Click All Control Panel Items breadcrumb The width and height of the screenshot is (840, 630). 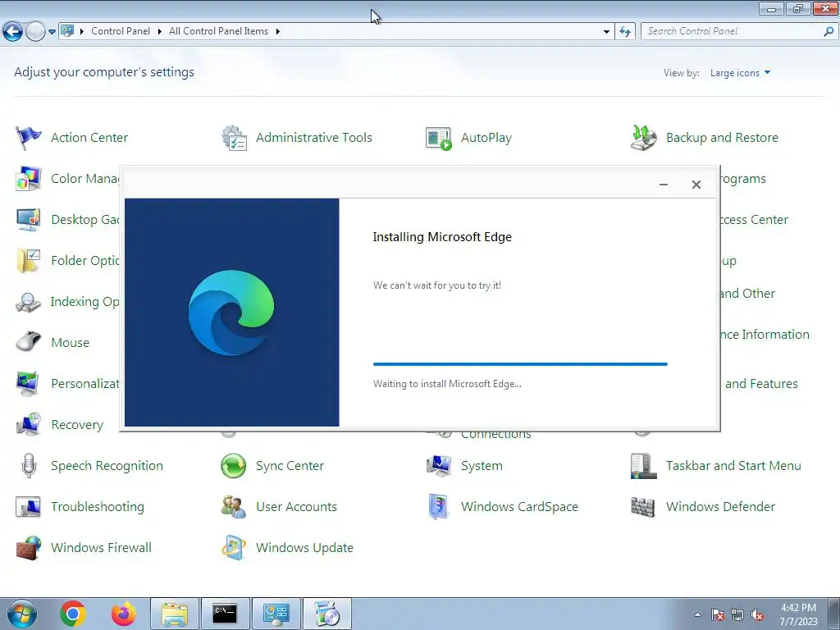coord(218,32)
